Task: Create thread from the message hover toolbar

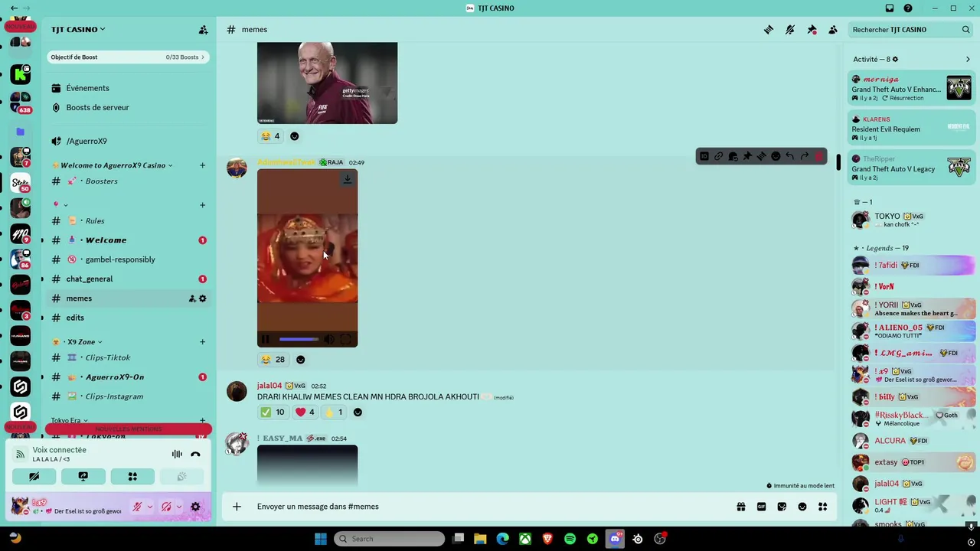Action: [x=762, y=157]
